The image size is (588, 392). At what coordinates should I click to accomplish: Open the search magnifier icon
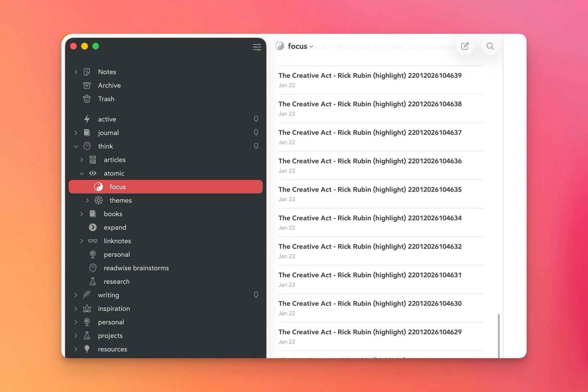(490, 46)
